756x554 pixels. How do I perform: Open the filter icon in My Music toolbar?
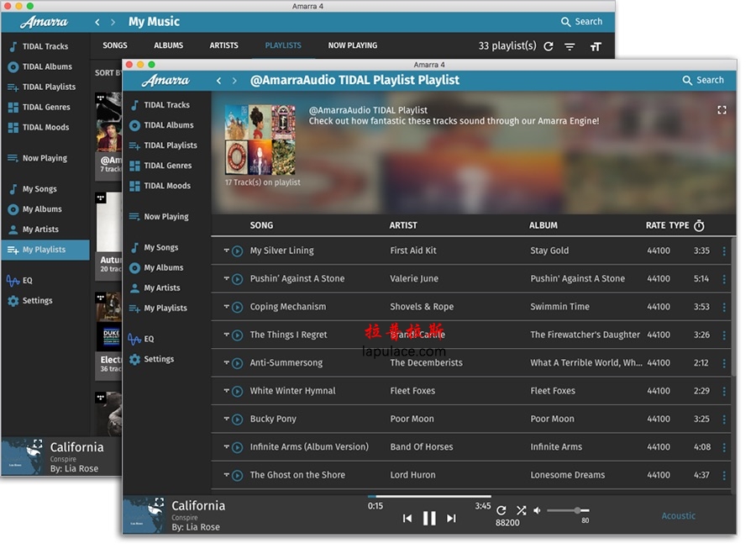coord(570,47)
